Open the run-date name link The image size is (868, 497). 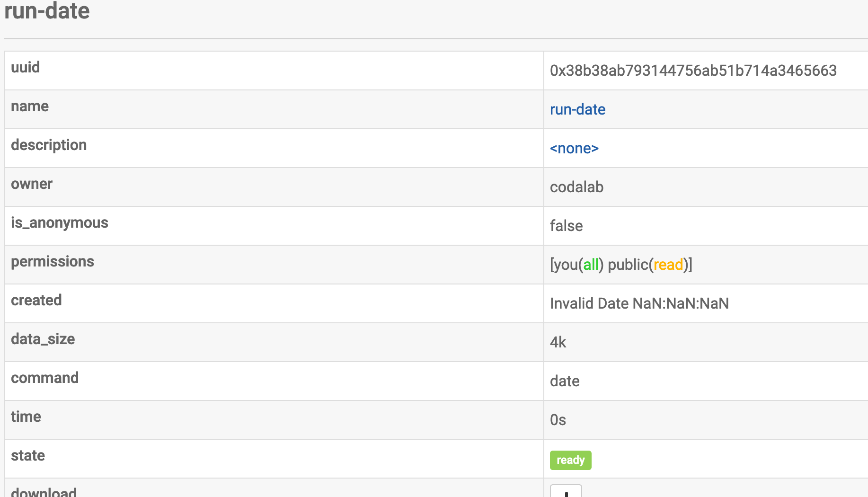pyautogui.click(x=577, y=109)
